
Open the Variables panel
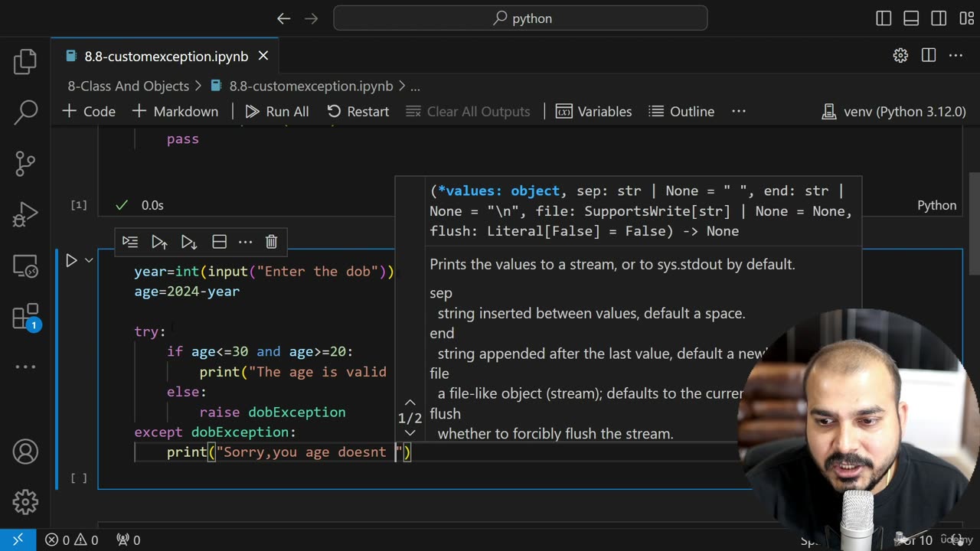(594, 111)
